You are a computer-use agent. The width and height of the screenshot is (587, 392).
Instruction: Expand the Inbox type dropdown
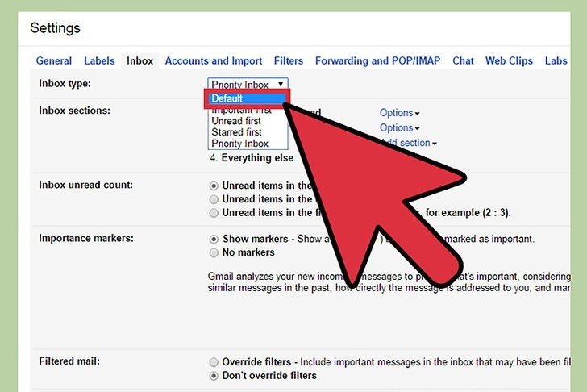coord(247,84)
